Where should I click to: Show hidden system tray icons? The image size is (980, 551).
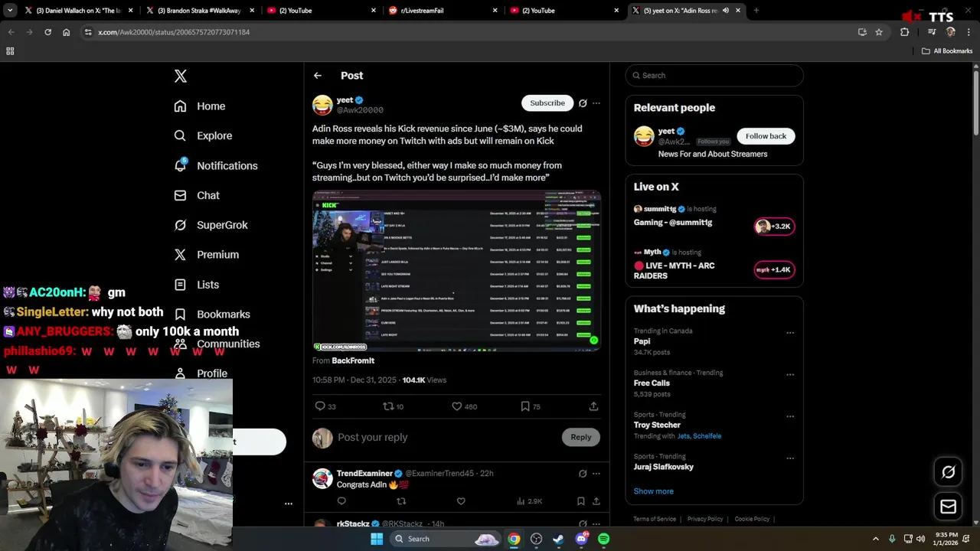[876, 539]
